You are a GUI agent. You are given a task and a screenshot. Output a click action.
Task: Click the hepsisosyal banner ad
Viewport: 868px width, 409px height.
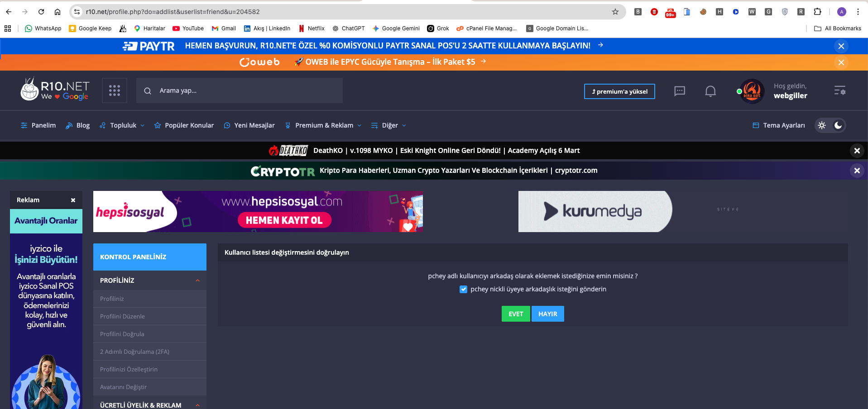(258, 211)
